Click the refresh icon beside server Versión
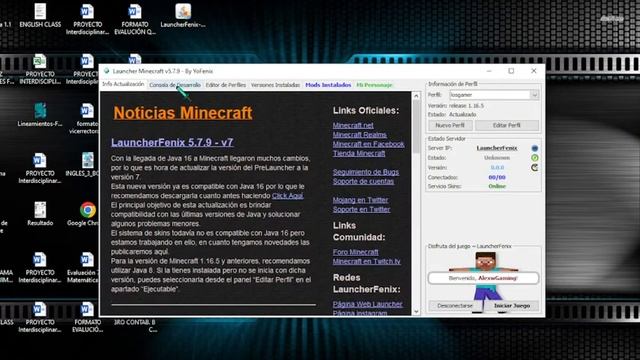The width and height of the screenshot is (640, 360). [534, 167]
